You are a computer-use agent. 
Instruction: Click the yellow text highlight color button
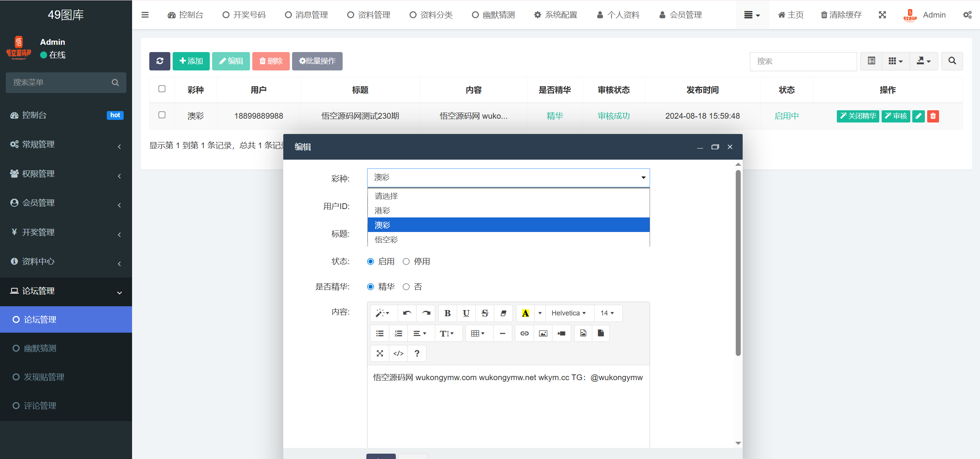point(525,313)
